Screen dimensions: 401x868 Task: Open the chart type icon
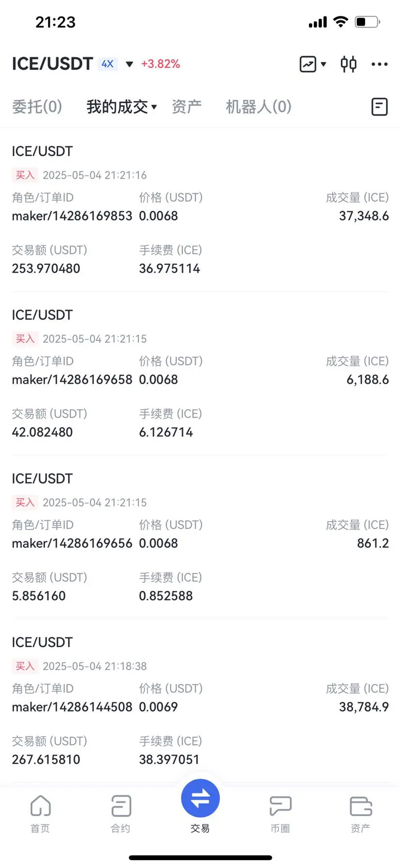click(x=308, y=64)
